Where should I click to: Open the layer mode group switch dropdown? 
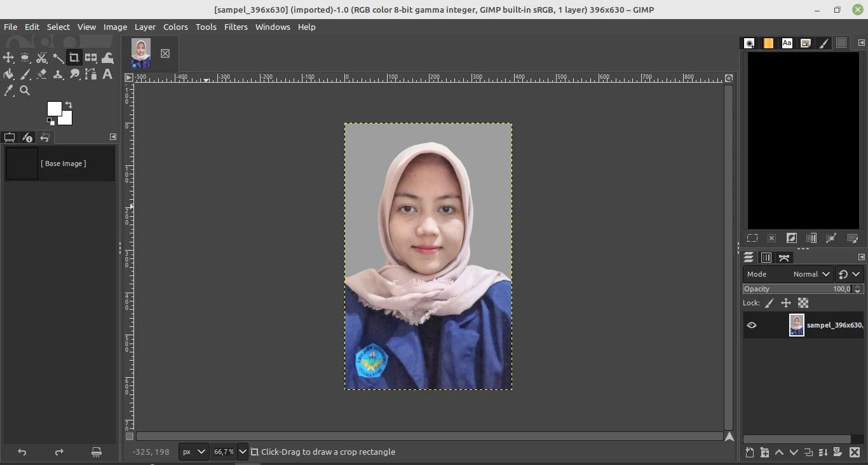849,274
